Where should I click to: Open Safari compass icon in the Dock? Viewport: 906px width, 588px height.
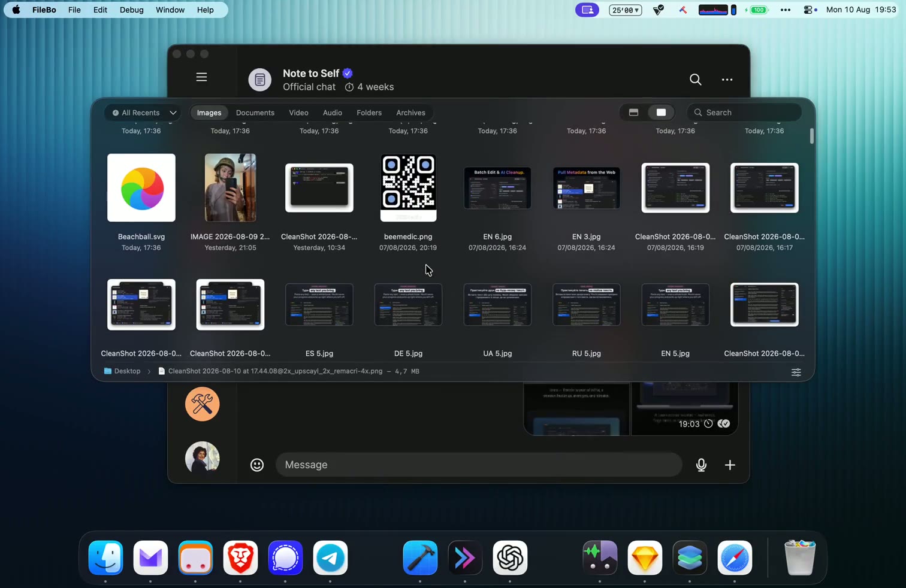735,558
